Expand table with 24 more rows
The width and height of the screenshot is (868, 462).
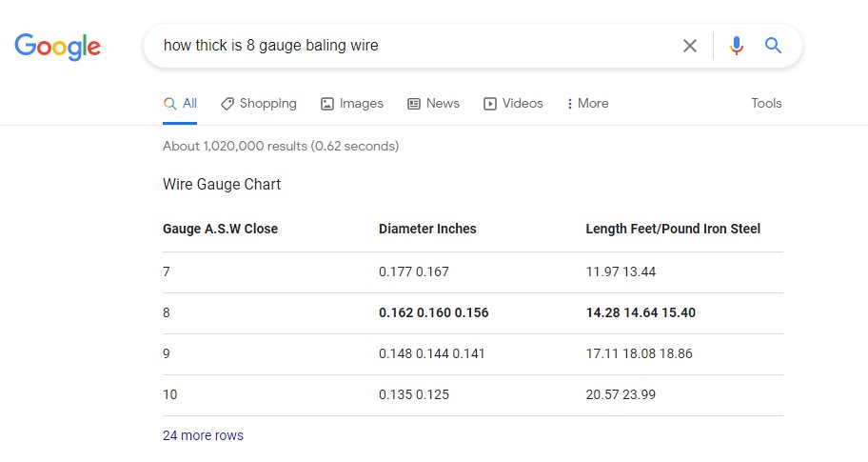coord(203,435)
